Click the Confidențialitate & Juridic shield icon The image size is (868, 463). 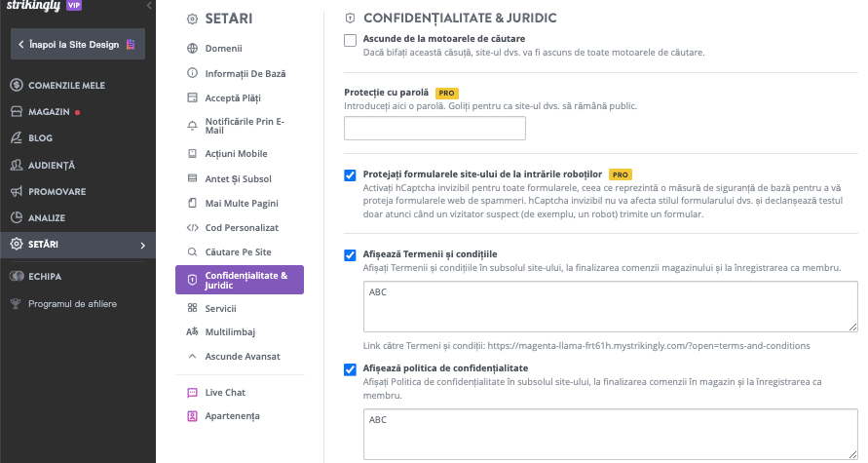click(192, 280)
